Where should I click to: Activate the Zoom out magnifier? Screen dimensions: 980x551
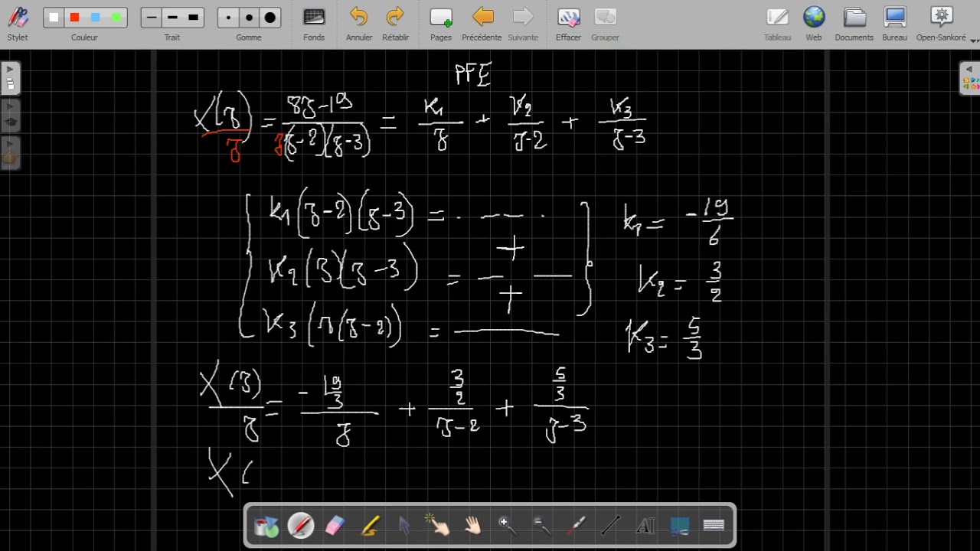542,526
